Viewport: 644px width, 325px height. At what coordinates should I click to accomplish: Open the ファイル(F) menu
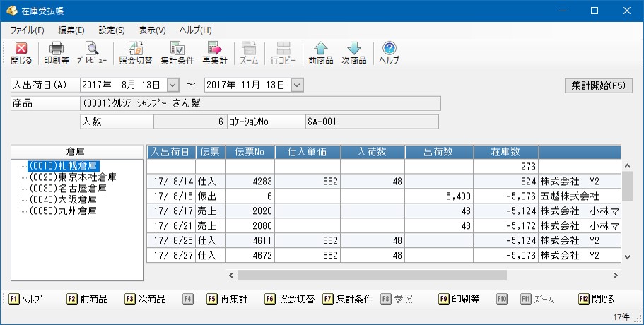pyautogui.click(x=27, y=30)
